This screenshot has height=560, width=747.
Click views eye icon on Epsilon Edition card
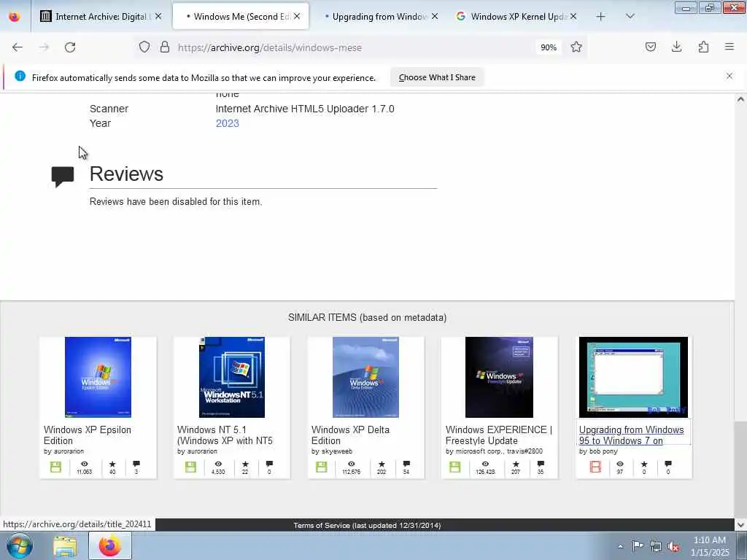(85, 464)
